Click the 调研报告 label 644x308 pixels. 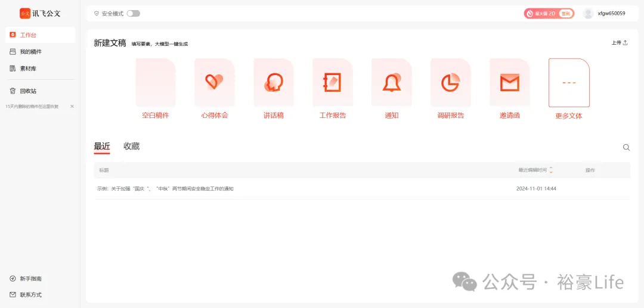click(x=451, y=116)
